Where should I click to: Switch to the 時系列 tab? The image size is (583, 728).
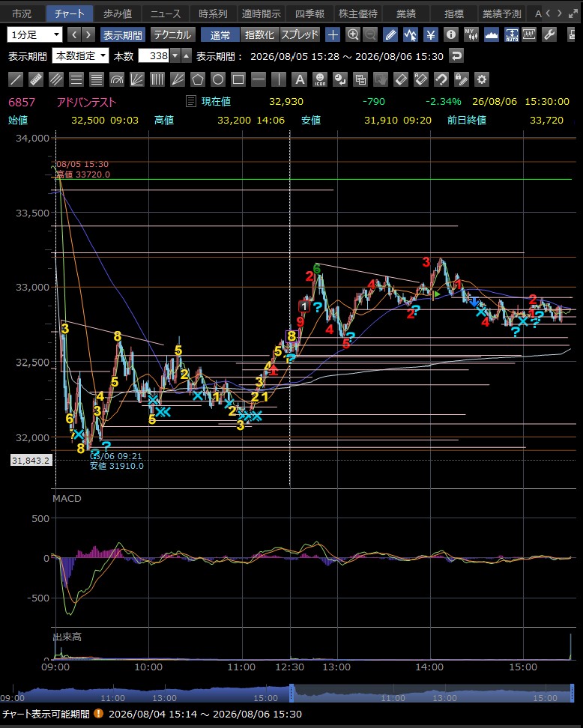tap(214, 13)
